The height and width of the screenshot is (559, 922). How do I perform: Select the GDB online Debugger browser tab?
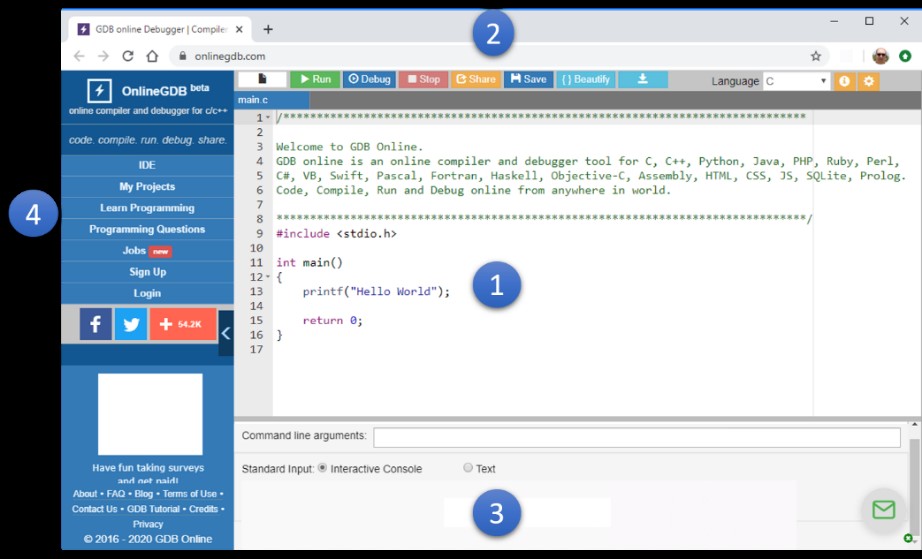160,29
